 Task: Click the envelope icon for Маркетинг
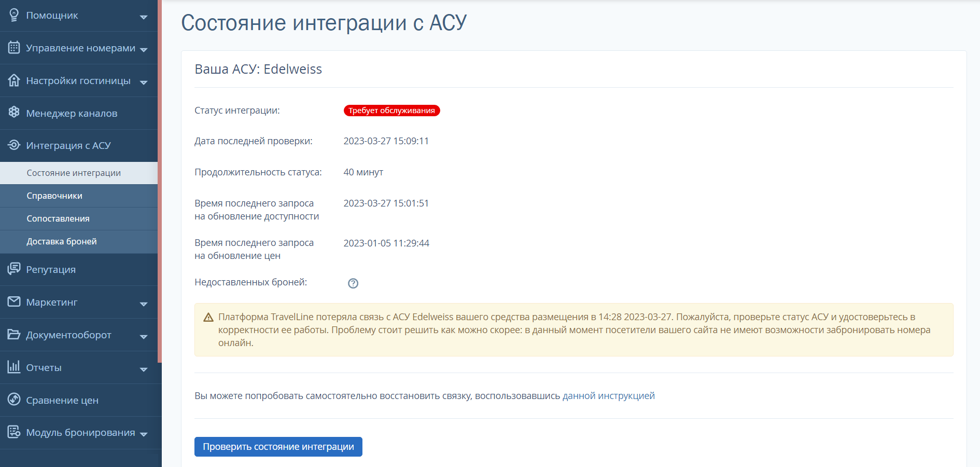tap(14, 301)
